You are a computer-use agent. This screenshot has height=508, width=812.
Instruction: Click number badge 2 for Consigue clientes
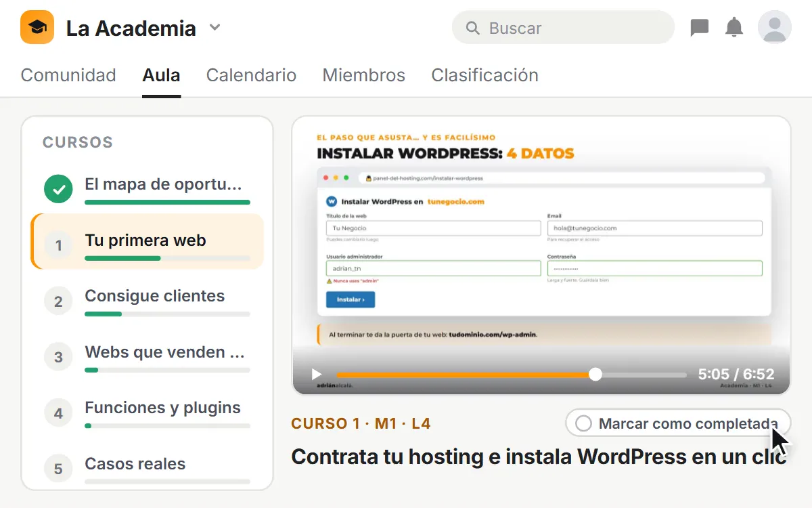(58, 301)
